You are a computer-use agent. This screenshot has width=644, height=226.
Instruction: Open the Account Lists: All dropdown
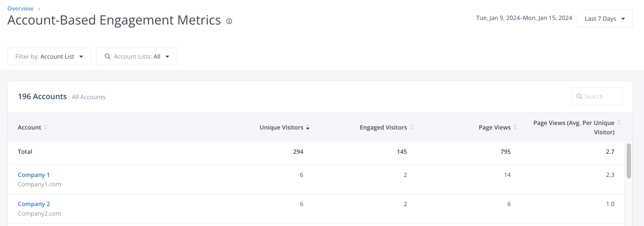(x=137, y=57)
